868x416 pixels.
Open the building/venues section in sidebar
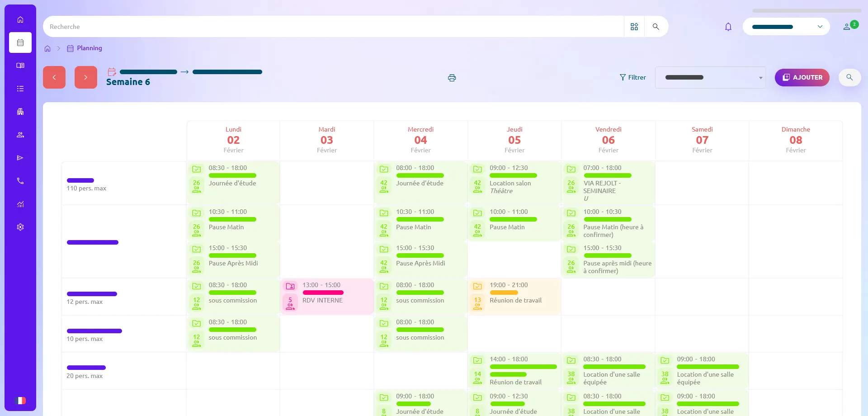click(x=20, y=112)
